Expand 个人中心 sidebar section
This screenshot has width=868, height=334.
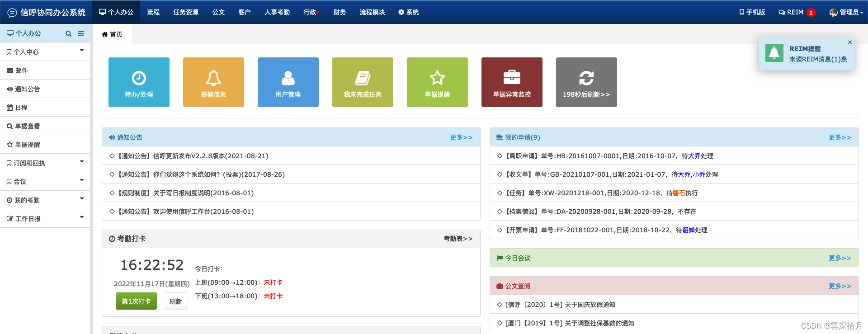pos(45,52)
